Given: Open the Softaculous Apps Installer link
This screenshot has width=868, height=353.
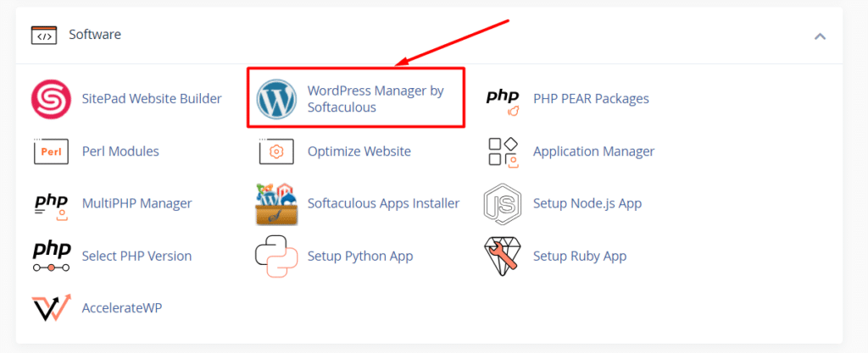Looking at the screenshot, I should tap(384, 203).
